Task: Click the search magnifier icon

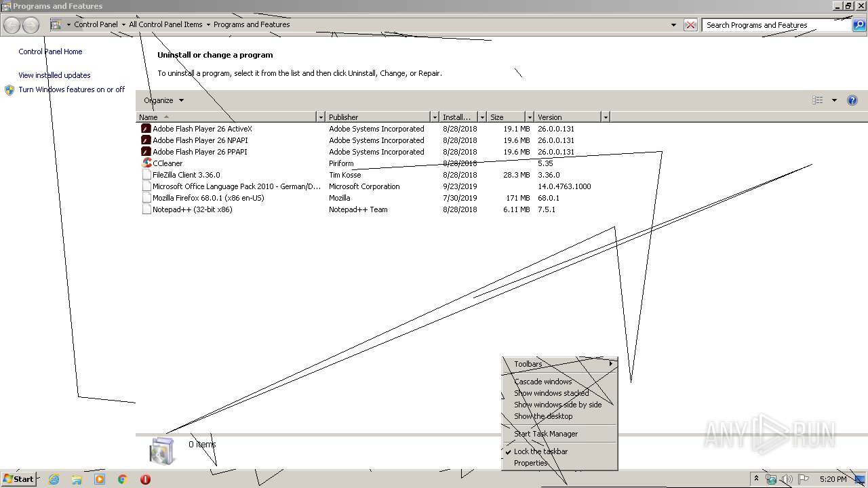Action: click(x=859, y=25)
